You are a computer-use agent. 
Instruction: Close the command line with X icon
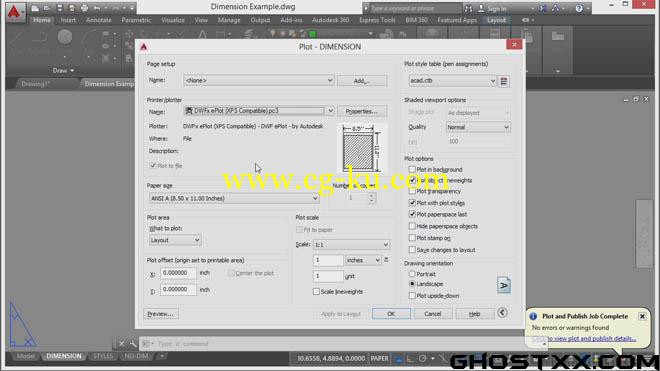pos(121,344)
